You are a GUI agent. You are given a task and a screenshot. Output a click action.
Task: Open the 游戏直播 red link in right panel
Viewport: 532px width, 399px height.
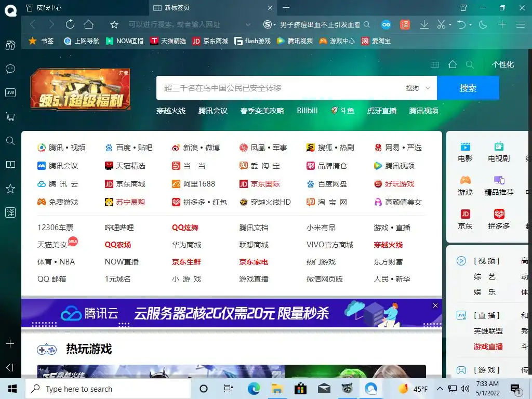tap(488, 347)
